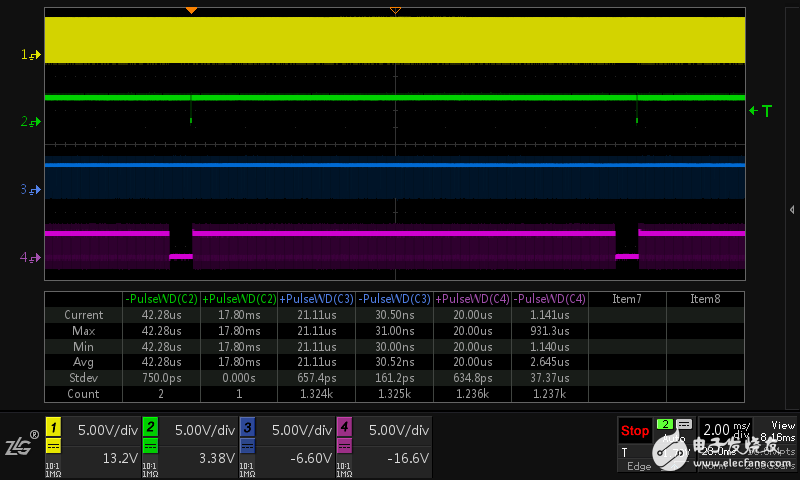Click the center time reference marker at top
The height and width of the screenshot is (480, 800).
pyautogui.click(x=395, y=10)
